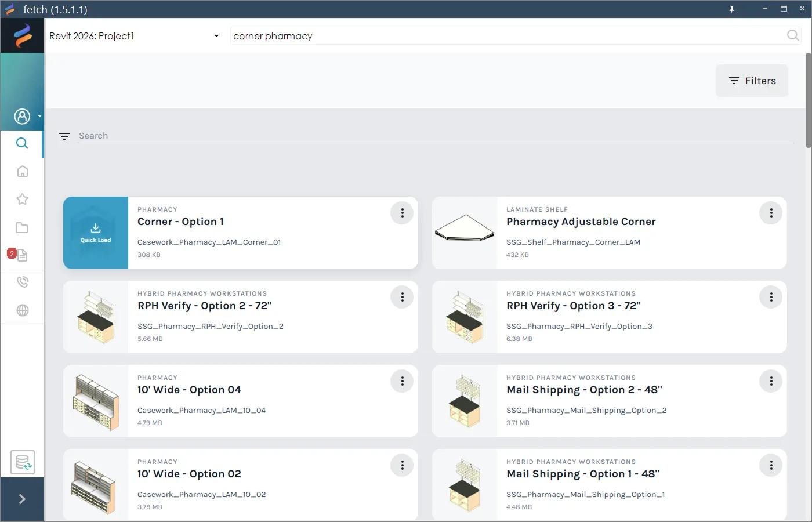
Task: Click SSG_Pharmacy_RPH_Verify_Option_2 file name
Action: (210, 327)
